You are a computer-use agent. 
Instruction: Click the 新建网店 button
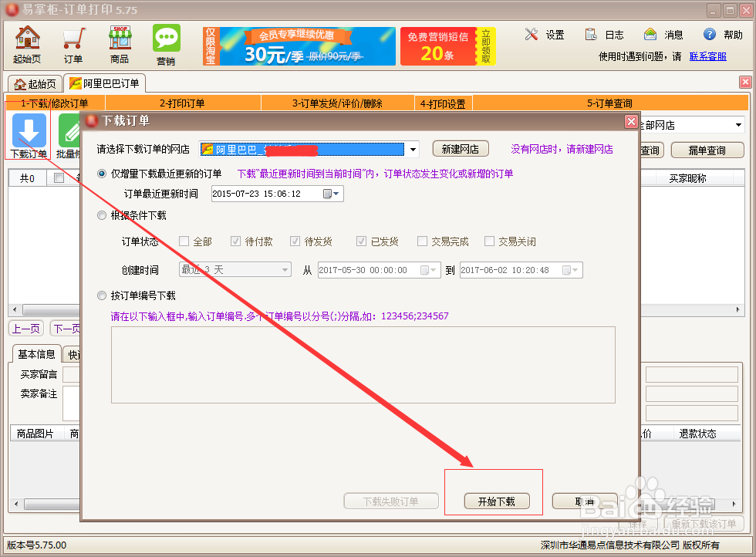pyautogui.click(x=461, y=150)
